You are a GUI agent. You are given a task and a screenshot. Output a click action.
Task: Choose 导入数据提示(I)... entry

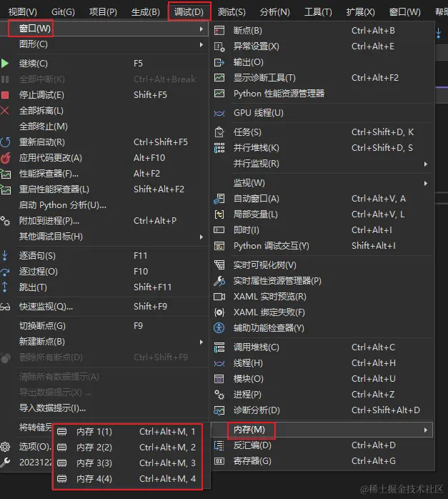[x=52, y=408]
